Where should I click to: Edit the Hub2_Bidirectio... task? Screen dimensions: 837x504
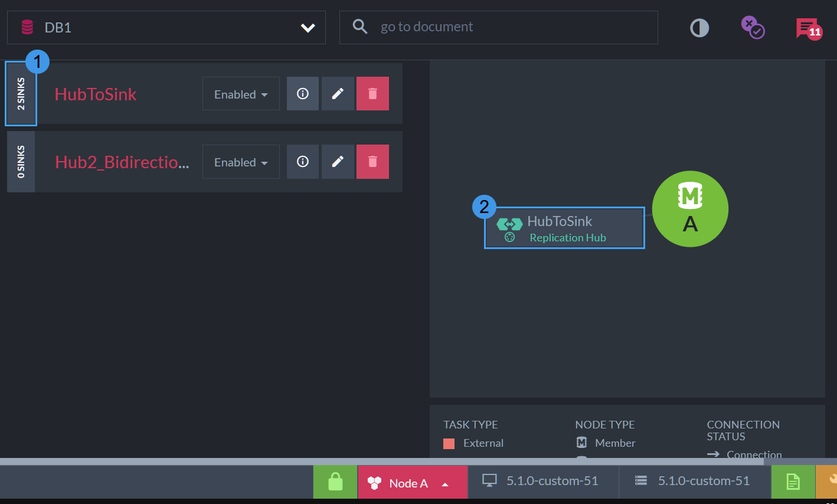[x=338, y=162]
